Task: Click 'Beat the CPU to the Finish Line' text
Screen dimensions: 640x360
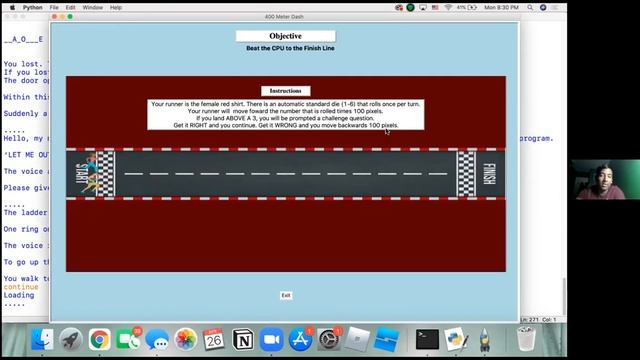Action: [x=290, y=48]
